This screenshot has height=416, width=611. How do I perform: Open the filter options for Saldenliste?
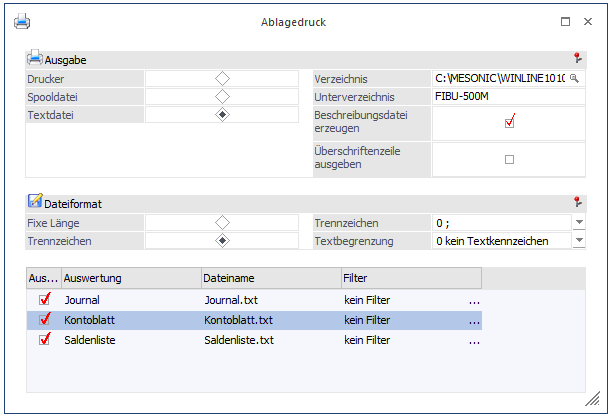[x=474, y=341]
